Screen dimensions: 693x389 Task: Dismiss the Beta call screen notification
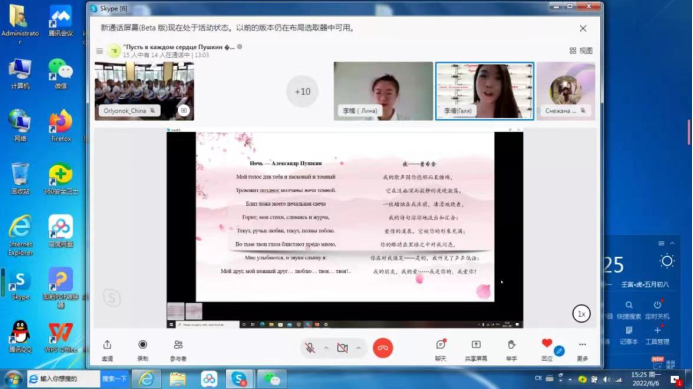(583, 28)
